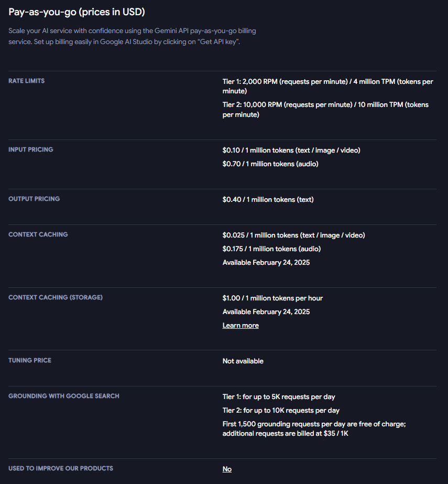Click USED TO IMPROVE OUR PRODUCTS label
Image resolution: width=448 pixels, height=484 pixels.
tap(61, 468)
